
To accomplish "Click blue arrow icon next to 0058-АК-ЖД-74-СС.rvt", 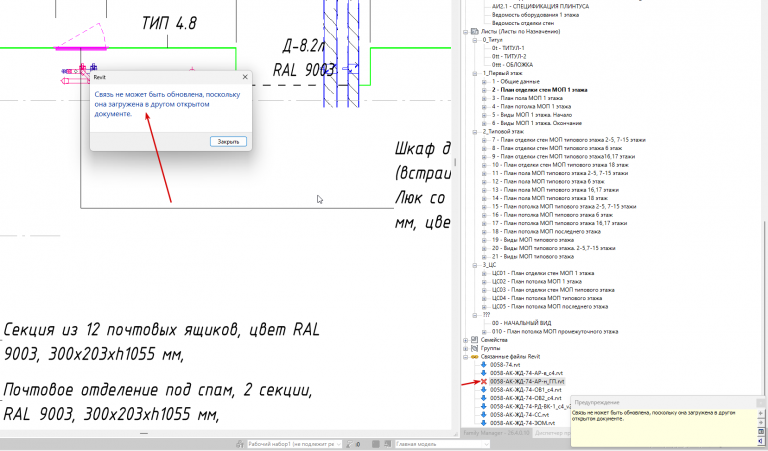I will point(483,415).
